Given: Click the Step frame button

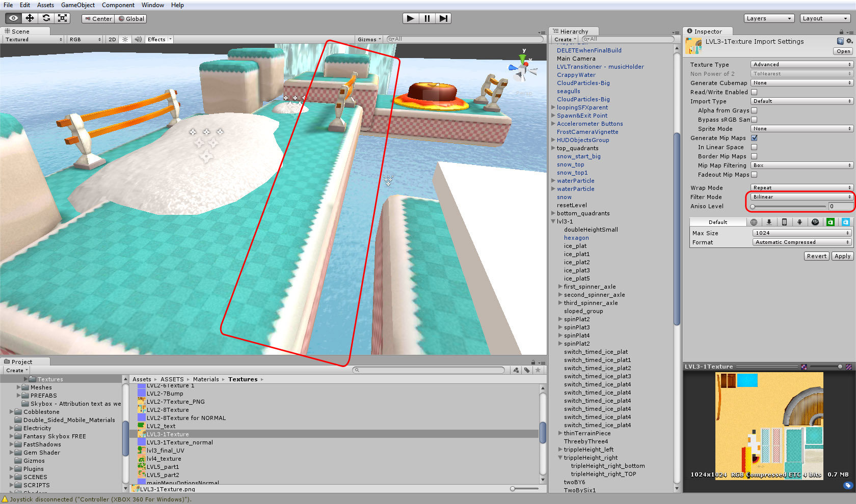Looking at the screenshot, I should (x=443, y=18).
